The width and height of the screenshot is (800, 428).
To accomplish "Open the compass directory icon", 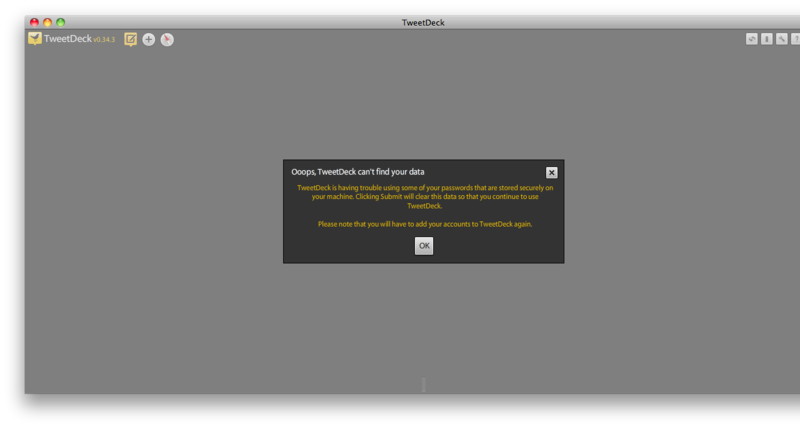I will tap(167, 39).
